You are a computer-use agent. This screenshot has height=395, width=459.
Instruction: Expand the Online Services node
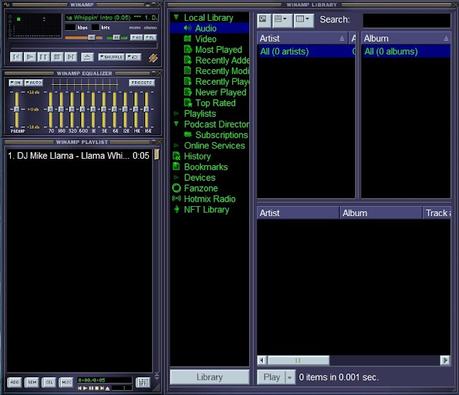pyautogui.click(x=176, y=146)
